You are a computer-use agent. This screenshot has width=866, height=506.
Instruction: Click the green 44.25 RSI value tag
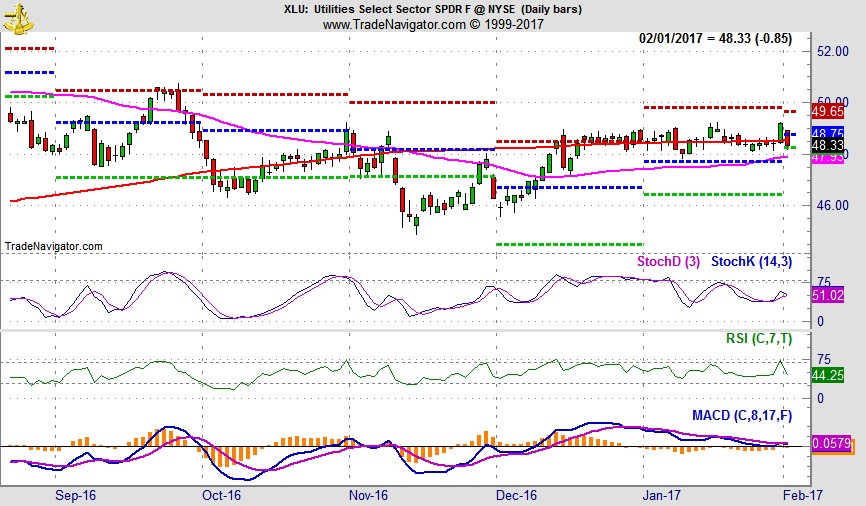(828, 376)
